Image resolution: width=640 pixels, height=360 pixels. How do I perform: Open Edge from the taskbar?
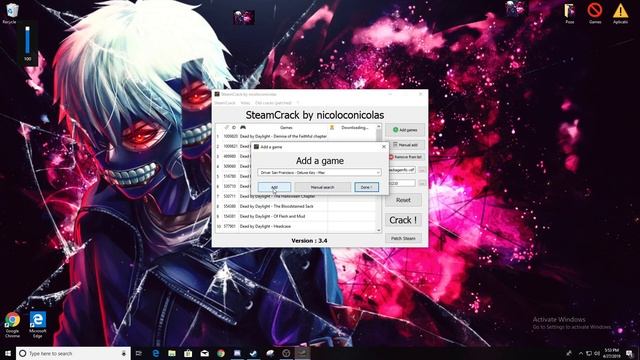pos(156,353)
